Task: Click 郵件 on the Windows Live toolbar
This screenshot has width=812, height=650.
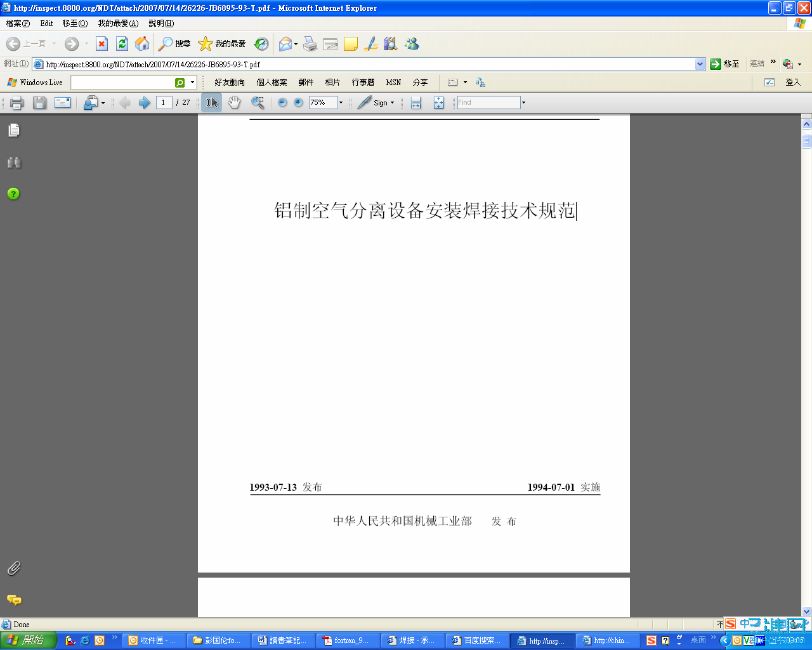Action: point(305,82)
